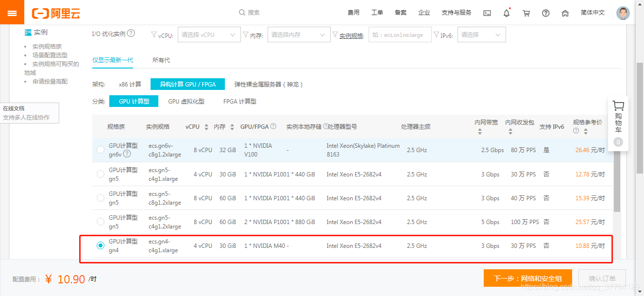
Task: Click the help icon beside GPU/FPGA header
Action: (273, 126)
